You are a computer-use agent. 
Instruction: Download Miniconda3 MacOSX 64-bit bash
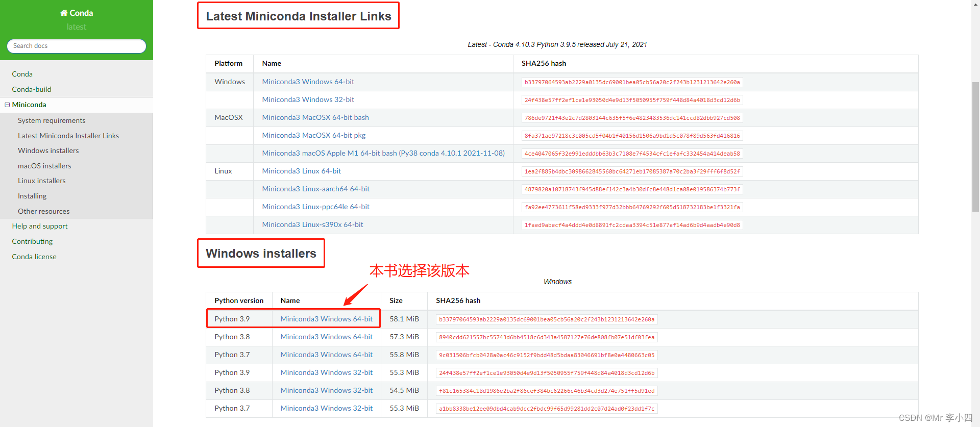(x=315, y=117)
